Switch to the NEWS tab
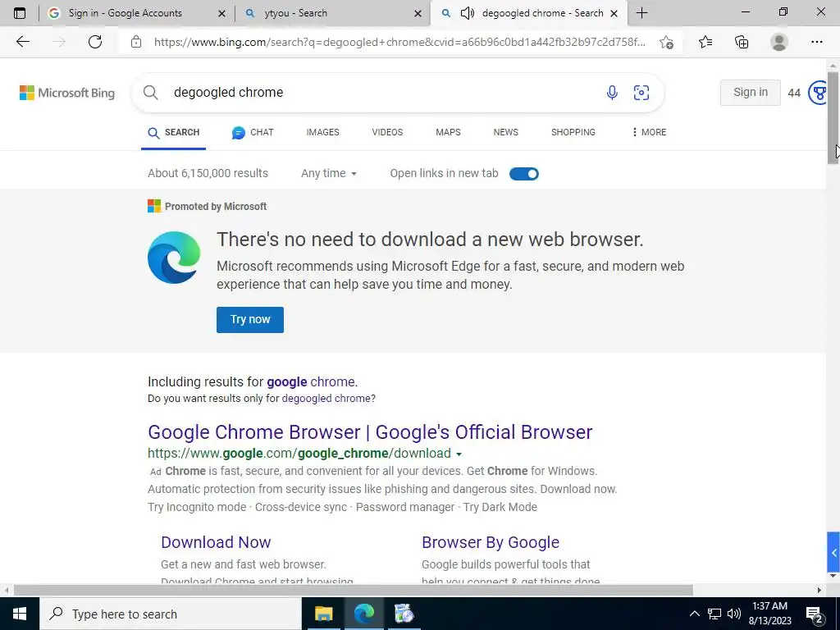 point(505,132)
